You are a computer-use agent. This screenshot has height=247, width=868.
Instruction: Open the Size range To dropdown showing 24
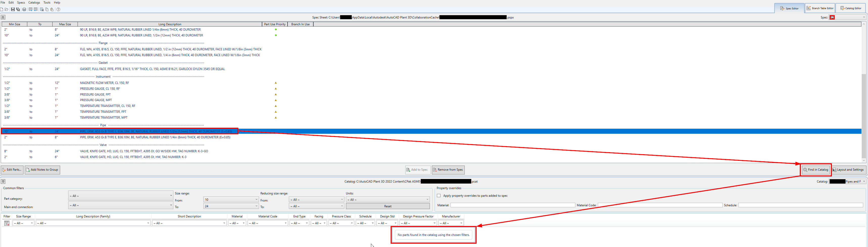tap(231, 206)
